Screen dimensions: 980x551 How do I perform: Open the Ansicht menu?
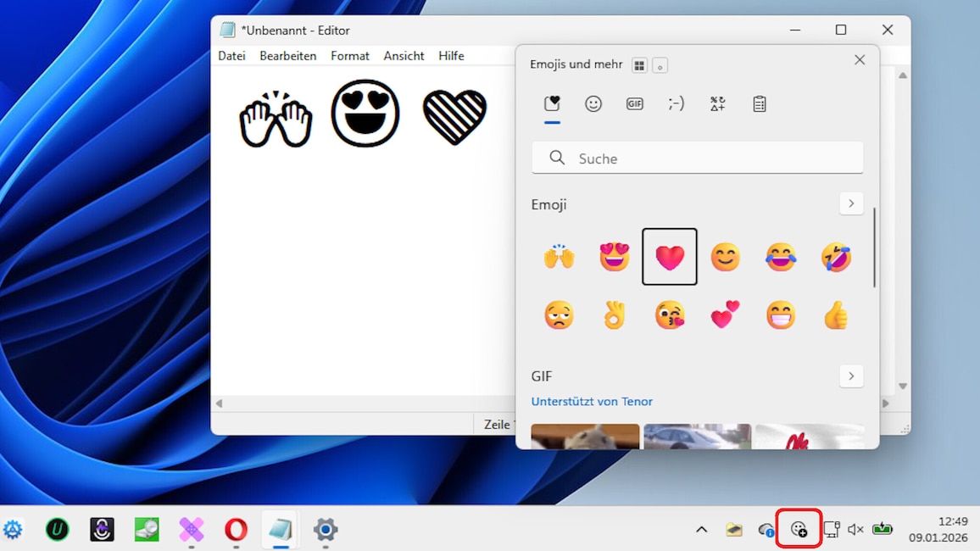(x=404, y=56)
